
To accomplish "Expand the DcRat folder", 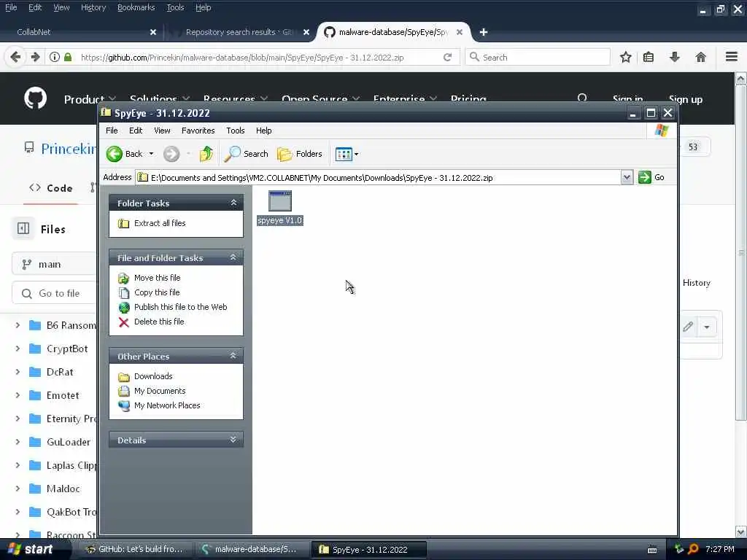I will pyautogui.click(x=18, y=372).
